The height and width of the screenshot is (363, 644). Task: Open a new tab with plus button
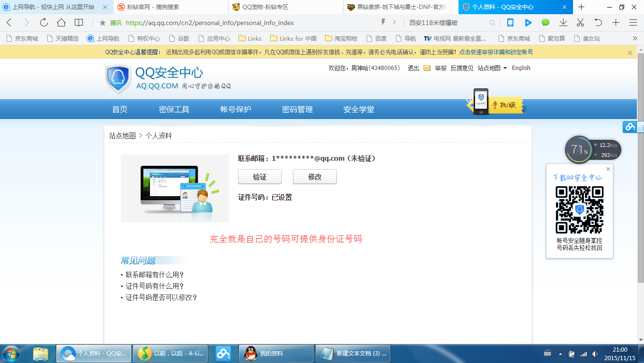click(582, 7)
